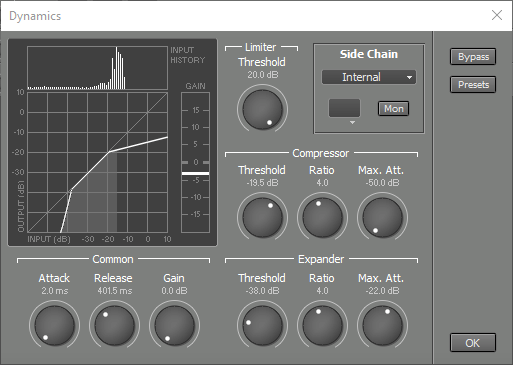Click the side chain filter display box
Screen dimensions: 513x365
pyautogui.click(x=344, y=108)
